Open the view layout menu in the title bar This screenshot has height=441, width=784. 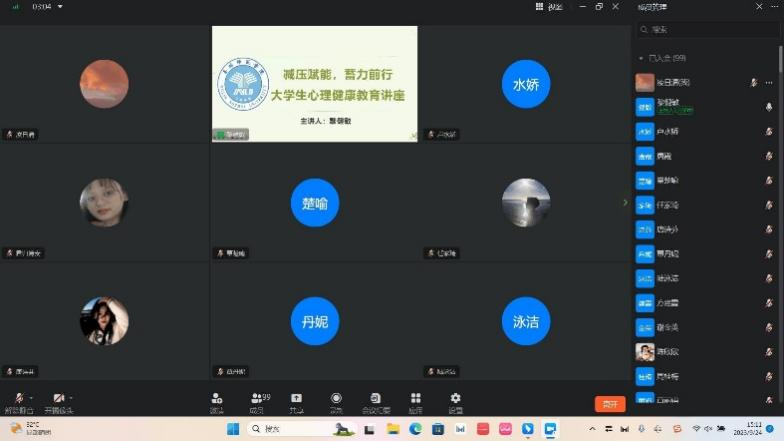tap(550, 7)
